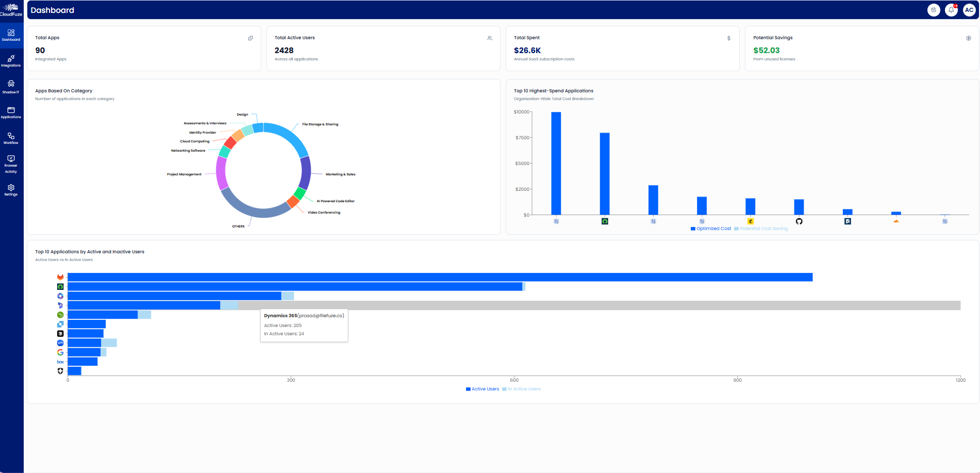
Task: Click the Zoom app icon in the bar chart
Action: 60,342
